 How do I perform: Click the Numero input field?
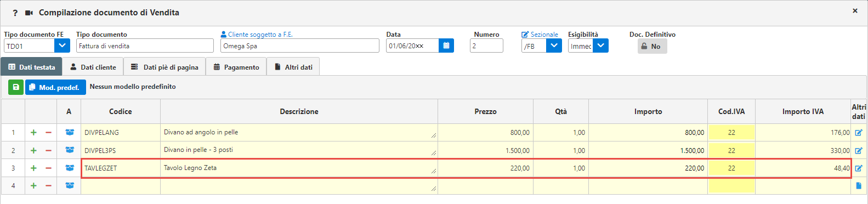click(486, 46)
